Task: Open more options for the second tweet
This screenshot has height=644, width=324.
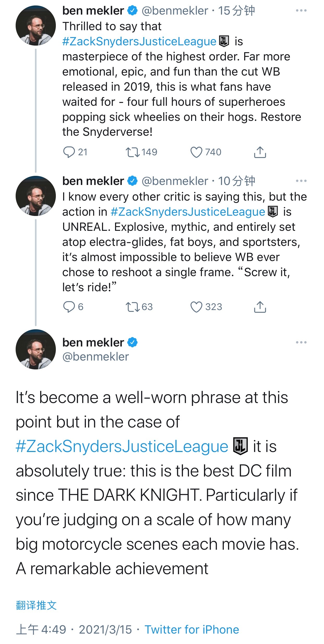Action: click(301, 181)
